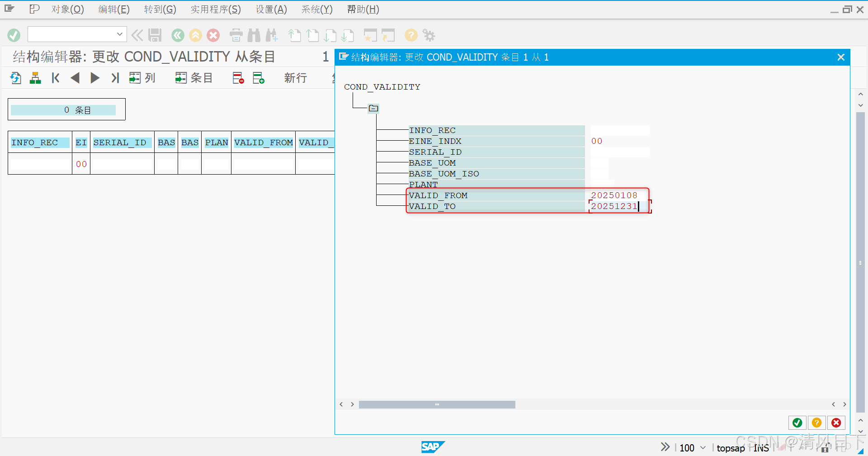This screenshot has width=868, height=456.
Task: Click the Next Page icon
Action: (330, 35)
